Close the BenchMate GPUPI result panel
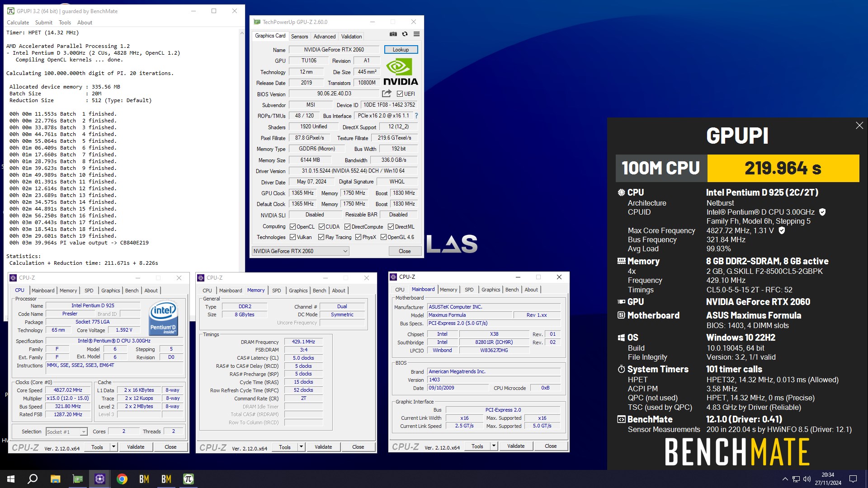Screen dimensions: 868x488 point(859,126)
